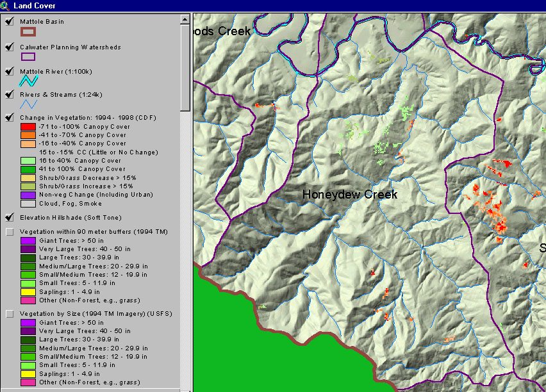
Task: Enable Vegetation by Size (1994 TM Imagery) checkbox
Action: (10, 314)
